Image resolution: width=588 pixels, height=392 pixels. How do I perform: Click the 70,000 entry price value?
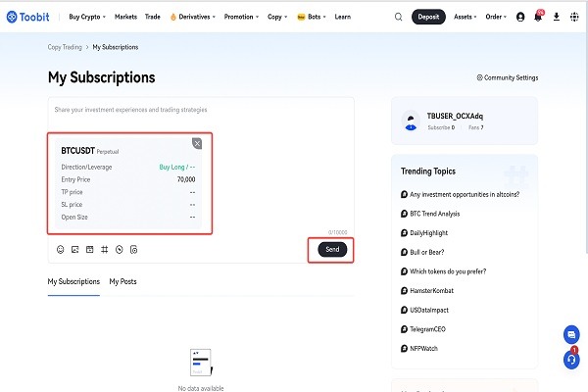coord(186,179)
